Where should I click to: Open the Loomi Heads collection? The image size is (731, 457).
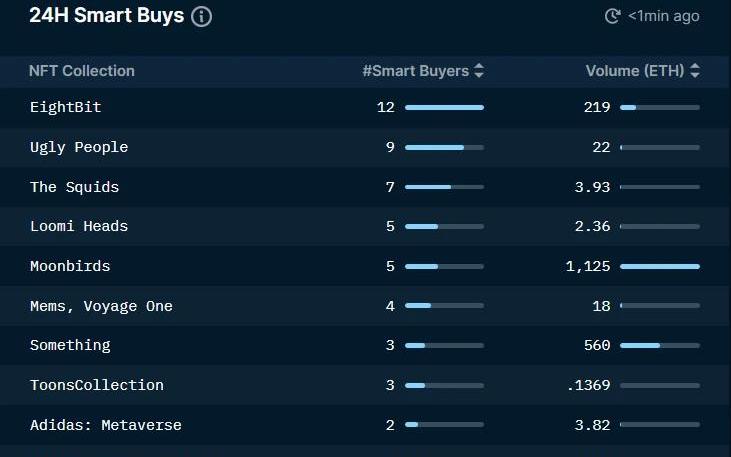(x=79, y=226)
